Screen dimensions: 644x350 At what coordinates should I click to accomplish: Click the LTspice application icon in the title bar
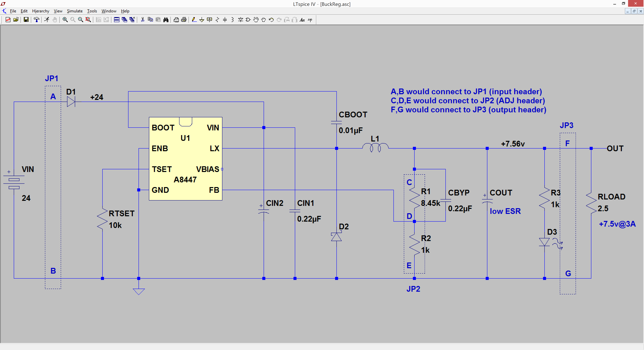[3, 4]
